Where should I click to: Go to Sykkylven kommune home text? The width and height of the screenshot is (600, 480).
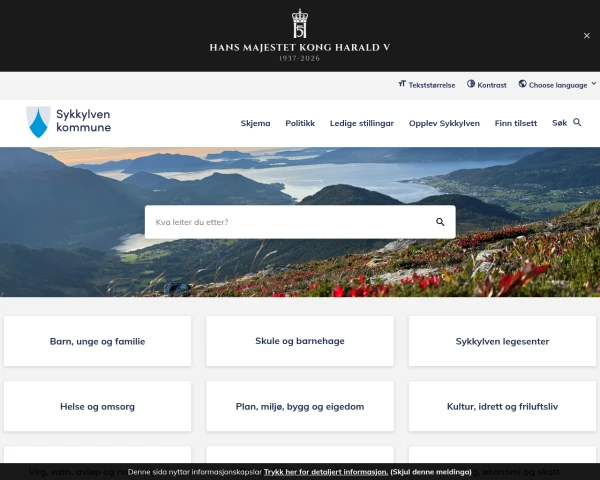[x=83, y=121]
